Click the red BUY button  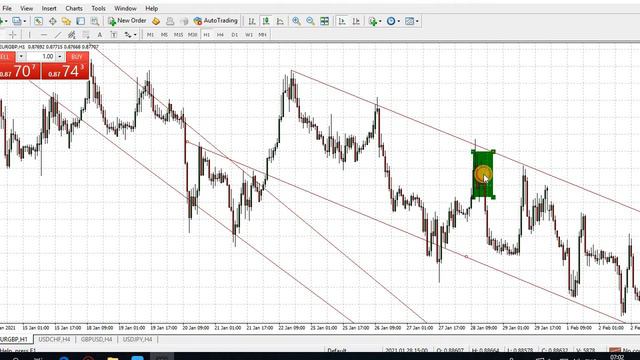[x=77, y=57]
